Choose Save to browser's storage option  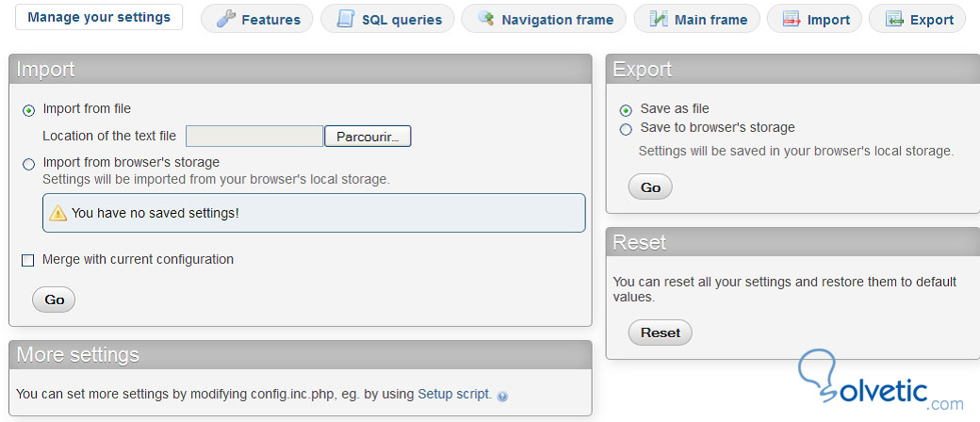(626, 129)
